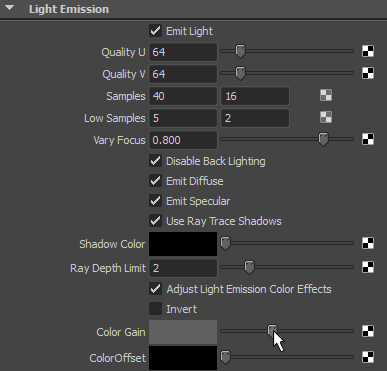387x371 pixels.
Task: Click the Vary Focus slider handle
Action: point(323,139)
